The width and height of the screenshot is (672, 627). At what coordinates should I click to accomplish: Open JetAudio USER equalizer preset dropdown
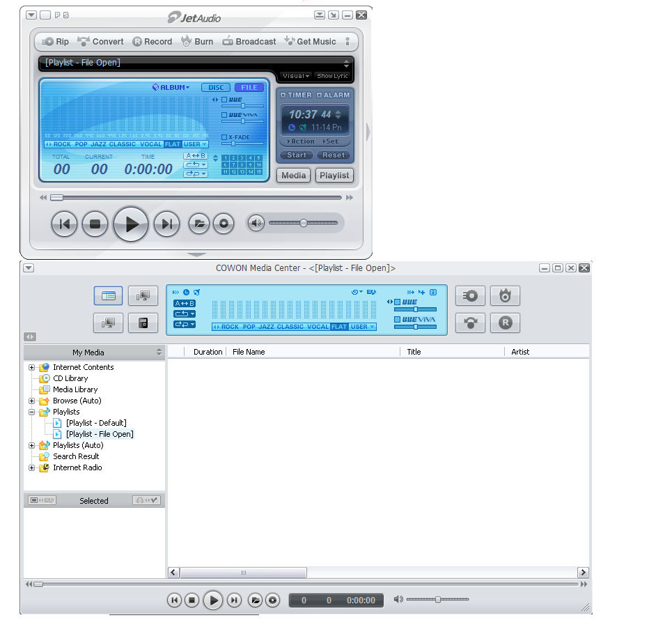pos(195,144)
